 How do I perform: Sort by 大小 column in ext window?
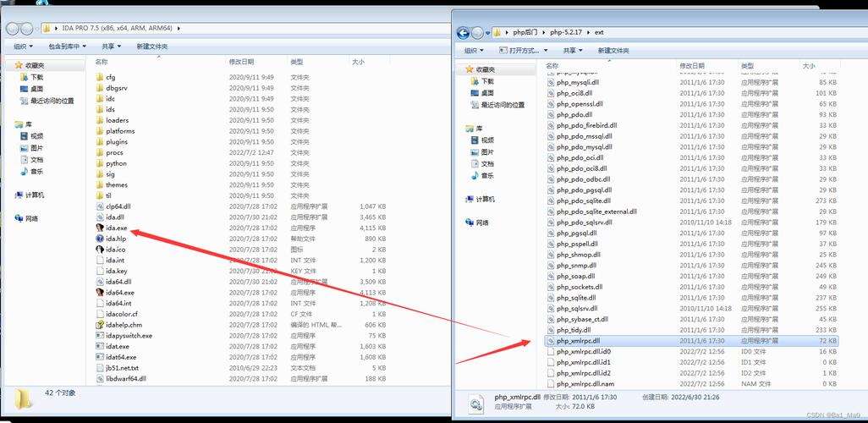[809, 66]
